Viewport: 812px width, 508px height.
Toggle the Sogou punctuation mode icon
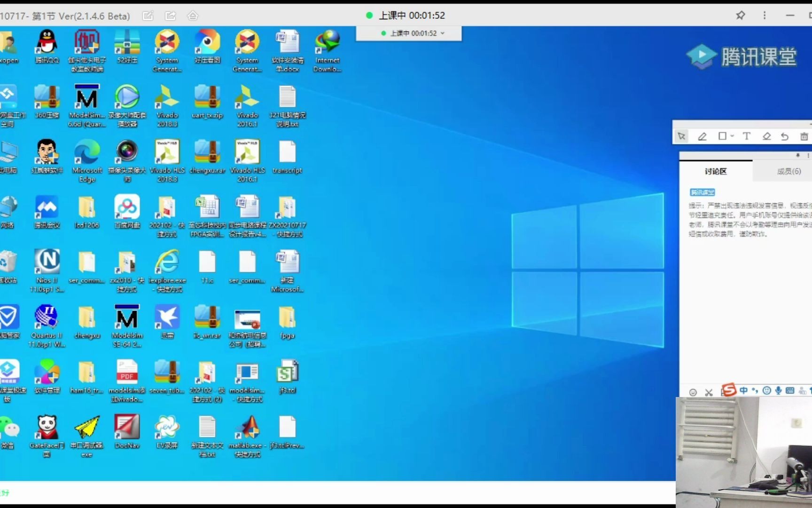[755, 390]
